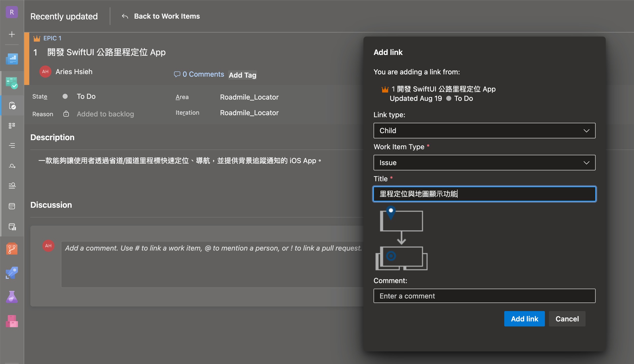Open the Sprints icon in the sidebar
Screen dimensions: 634x364
pyautogui.click(x=12, y=166)
